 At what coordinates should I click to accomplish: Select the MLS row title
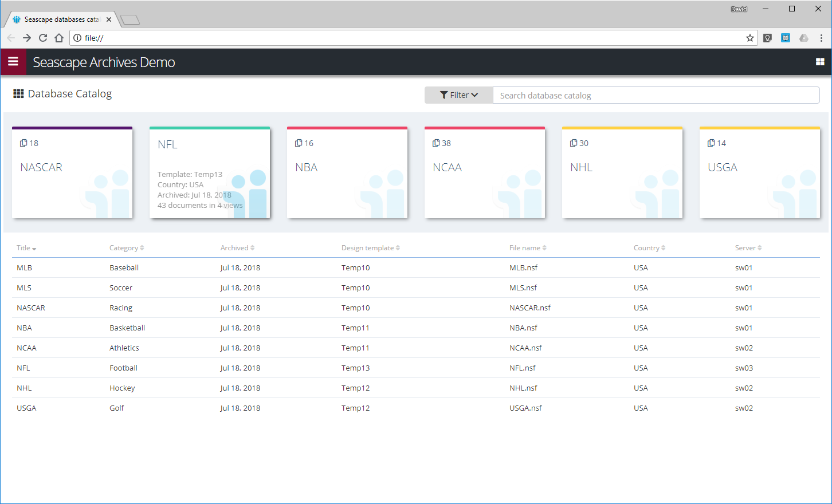[24, 288]
